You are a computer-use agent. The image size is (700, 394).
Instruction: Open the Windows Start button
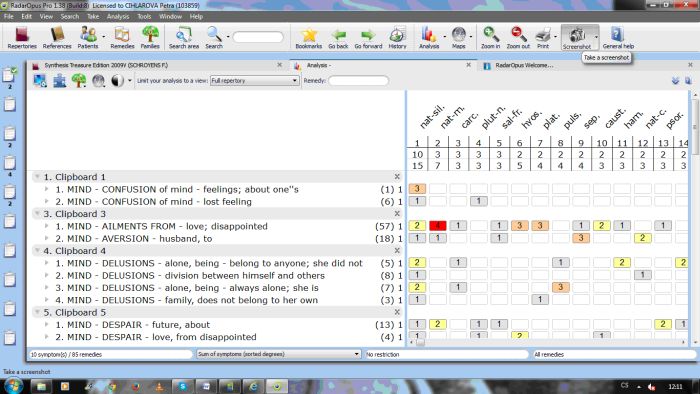pyautogui.click(x=12, y=386)
